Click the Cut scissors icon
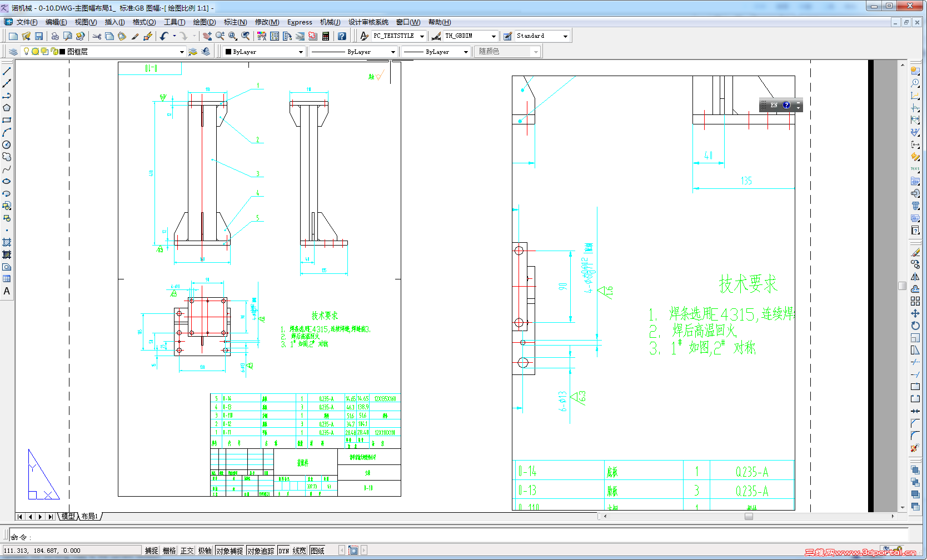927x560 pixels. pyautogui.click(x=97, y=36)
